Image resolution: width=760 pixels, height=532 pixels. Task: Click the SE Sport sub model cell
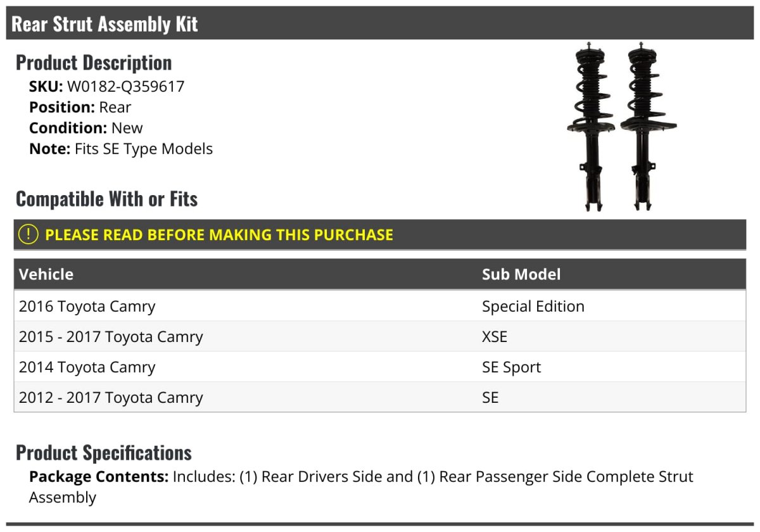512,367
